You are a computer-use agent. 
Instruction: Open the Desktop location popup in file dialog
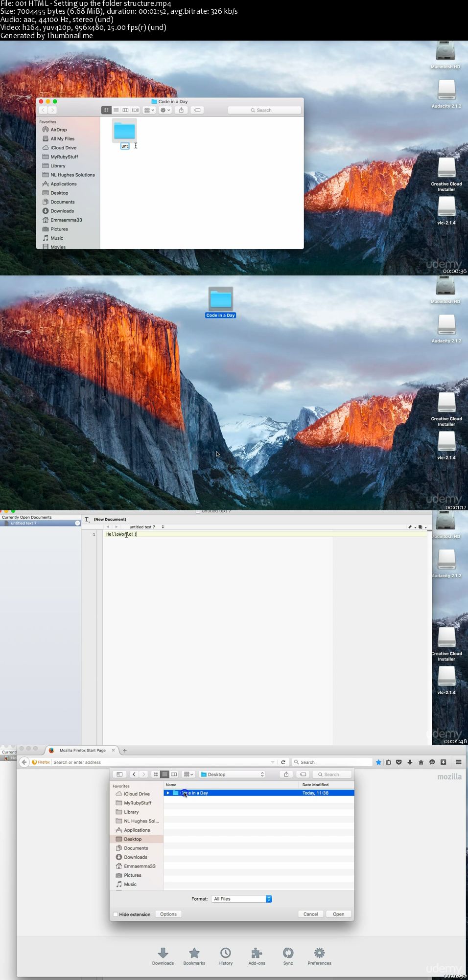click(233, 775)
